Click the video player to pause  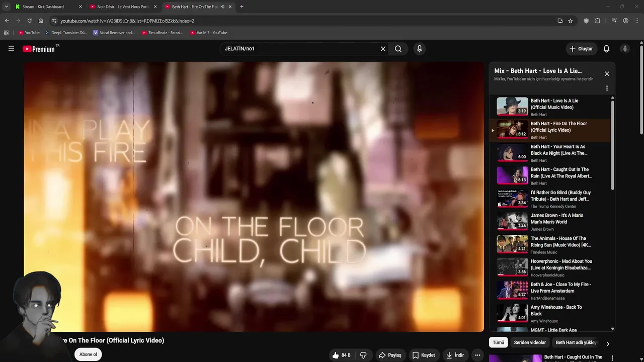click(x=254, y=197)
